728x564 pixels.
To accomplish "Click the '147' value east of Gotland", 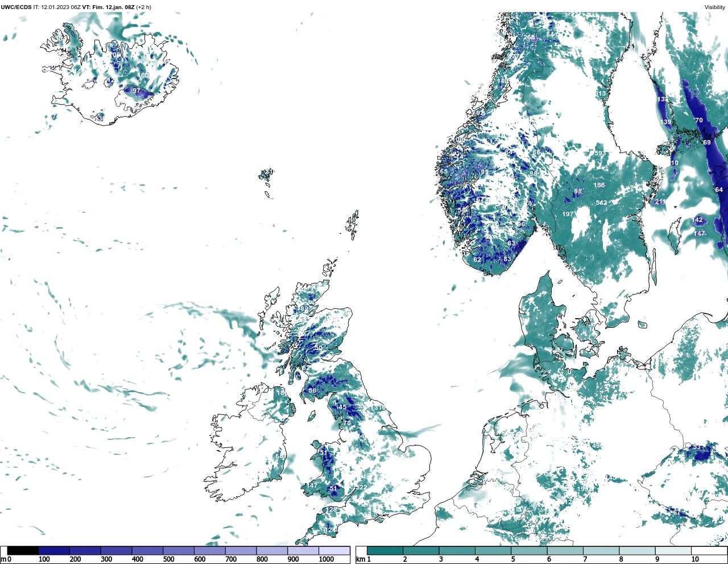I will coord(700,233).
